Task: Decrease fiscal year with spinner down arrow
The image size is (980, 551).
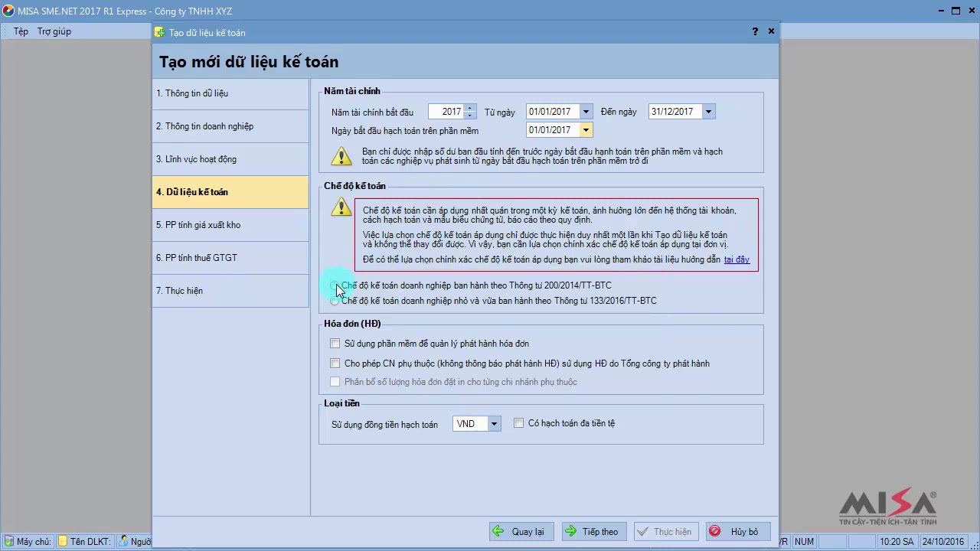Action: tap(470, 116)
